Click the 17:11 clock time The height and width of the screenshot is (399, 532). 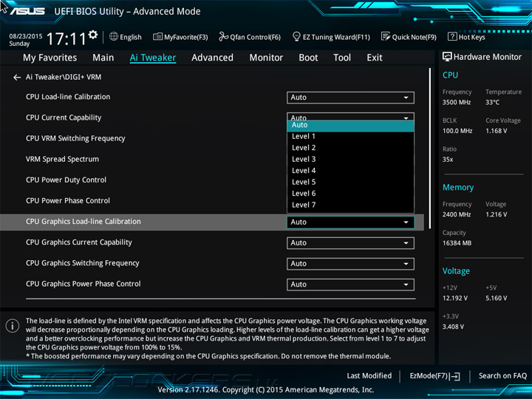click(66, 38)
